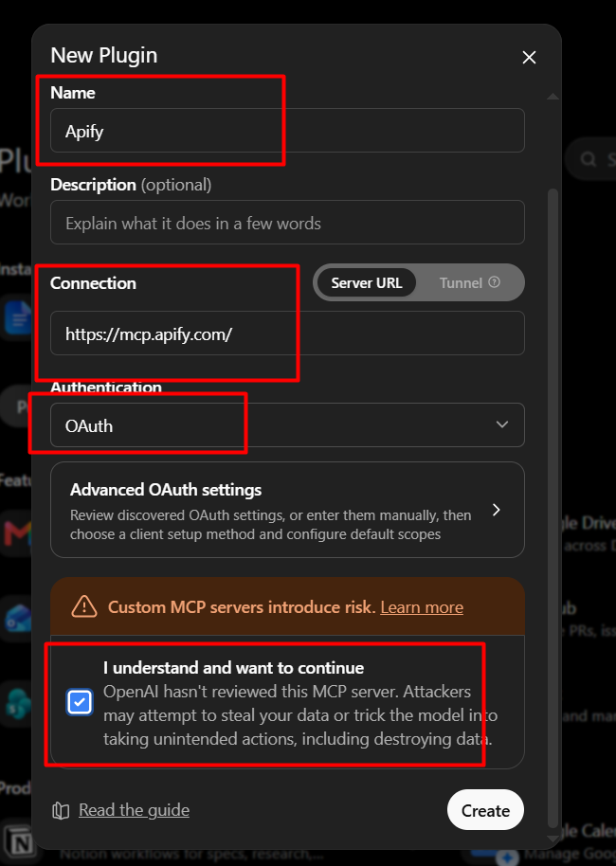Switch connection mode to Tunnel
This screenshot has height=866, width=616.
click(x=470, y=282)
